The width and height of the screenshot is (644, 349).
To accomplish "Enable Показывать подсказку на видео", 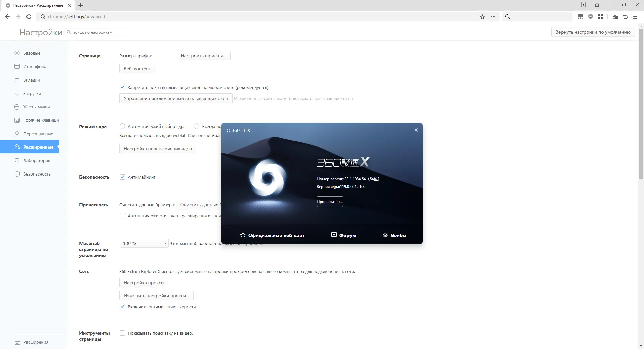I will [122, 333].
